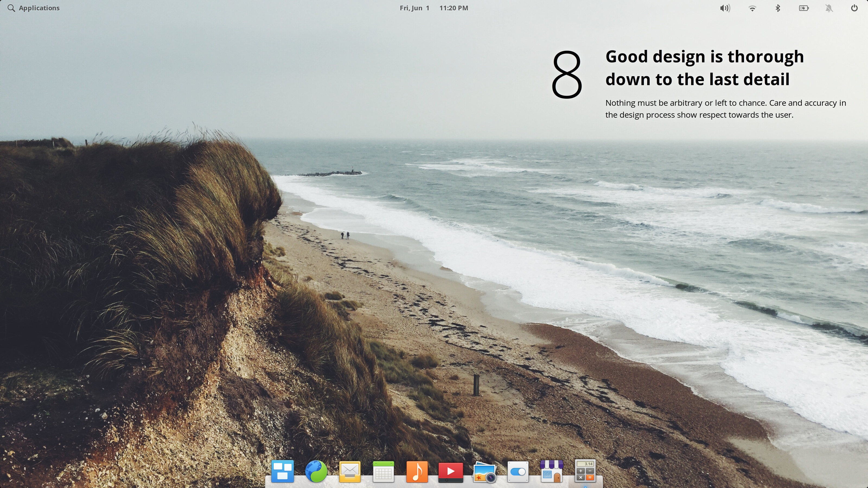Open System Settings switch icon in dock
Viewport: 868px width, 488px height.
[x=518, y=471]
